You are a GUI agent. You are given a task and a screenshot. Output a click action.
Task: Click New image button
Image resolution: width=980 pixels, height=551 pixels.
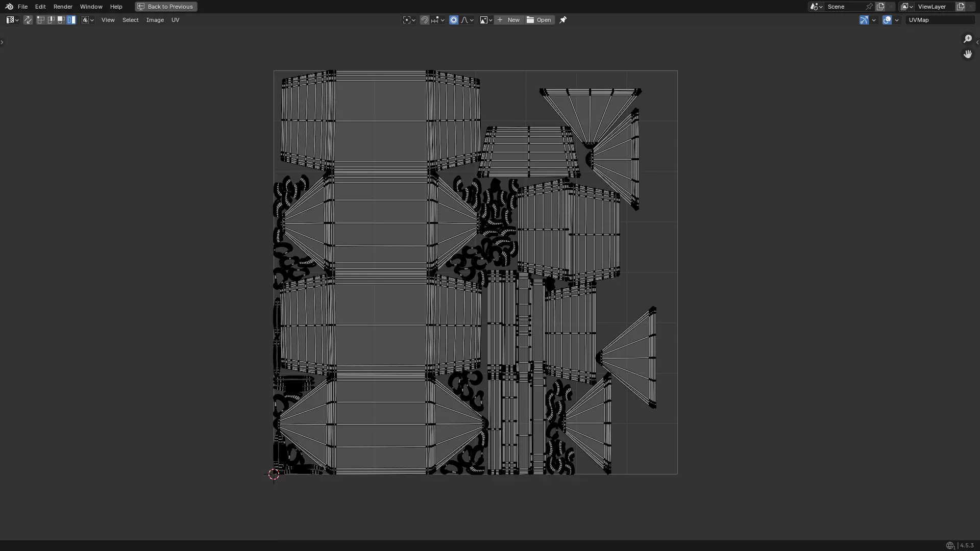[x=508, y=20]
